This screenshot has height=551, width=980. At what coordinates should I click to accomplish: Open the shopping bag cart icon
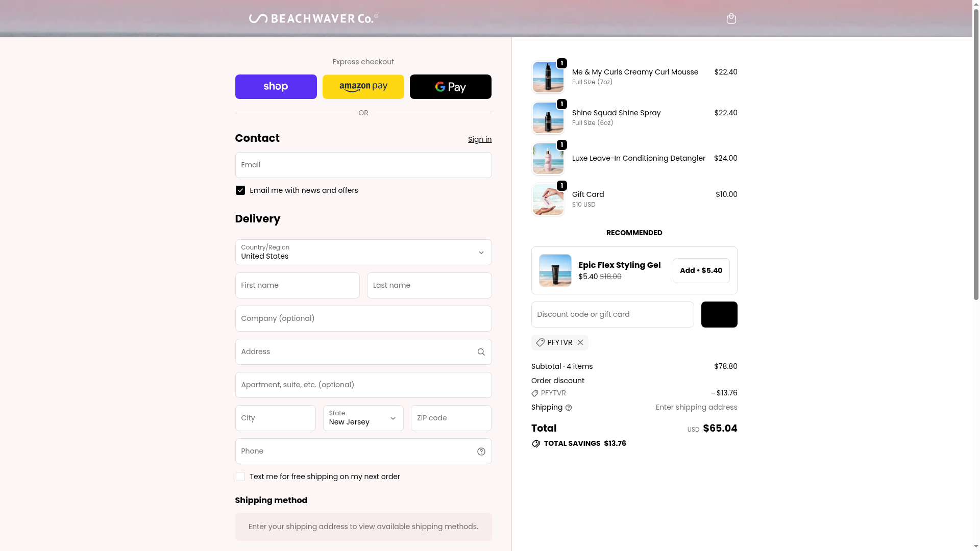tap(731, 19)
